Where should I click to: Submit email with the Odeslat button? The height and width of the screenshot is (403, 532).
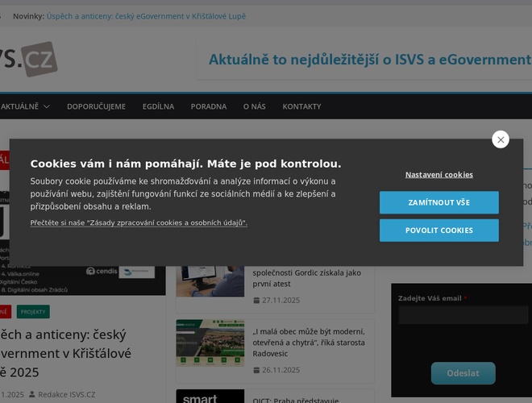pos(463,373)
